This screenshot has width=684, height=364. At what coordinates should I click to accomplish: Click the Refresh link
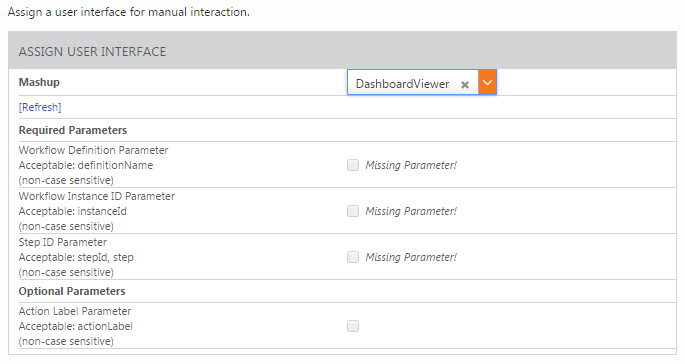coord(40,107)
